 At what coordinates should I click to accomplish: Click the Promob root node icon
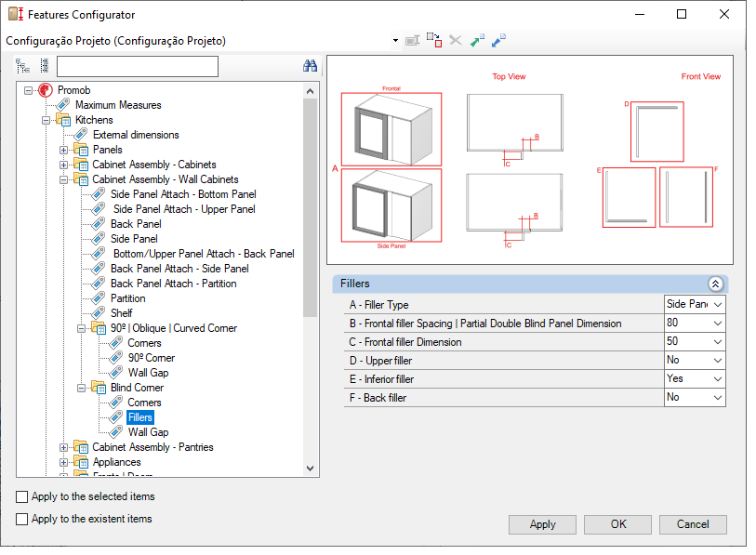46,90
